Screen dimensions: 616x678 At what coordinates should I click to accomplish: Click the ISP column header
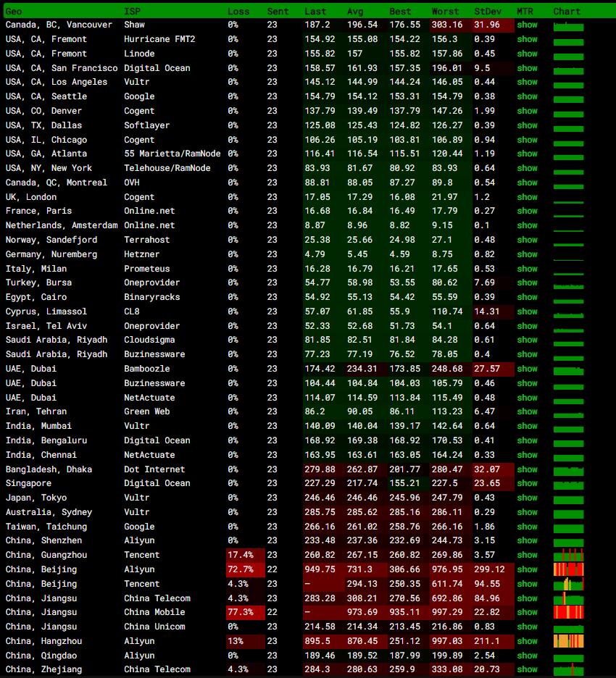[x=132, y=12]
